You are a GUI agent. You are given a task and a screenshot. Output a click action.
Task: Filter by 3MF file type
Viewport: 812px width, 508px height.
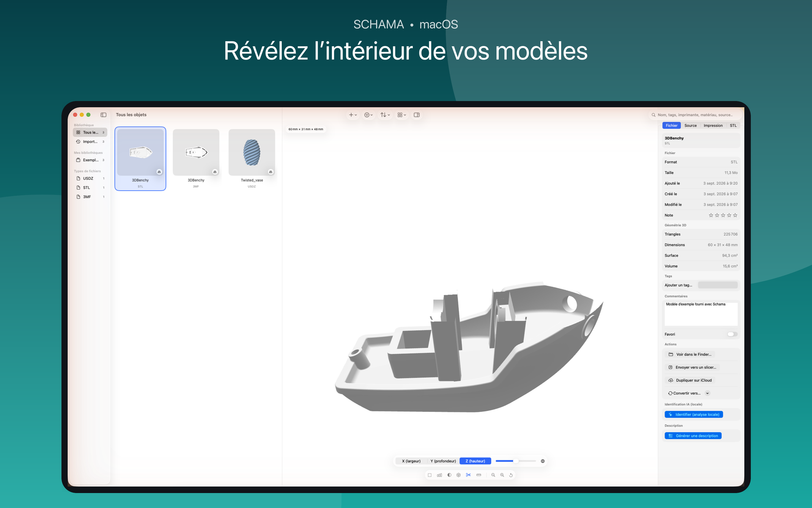click(x=90, y=197)
